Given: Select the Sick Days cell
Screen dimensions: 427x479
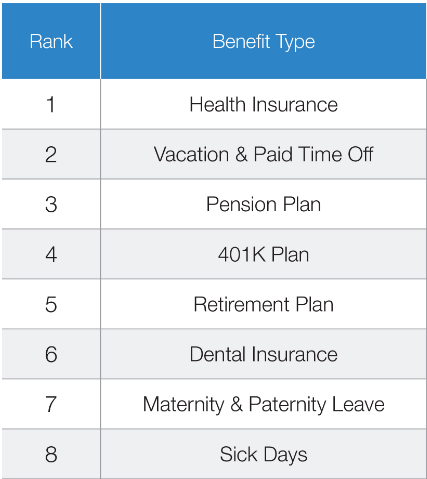Looking at the screenshot, I should tap(263, 454).
